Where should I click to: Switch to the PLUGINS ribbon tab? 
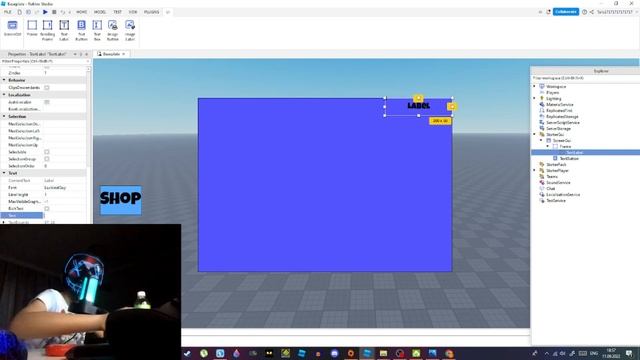[x=151, y=12]
